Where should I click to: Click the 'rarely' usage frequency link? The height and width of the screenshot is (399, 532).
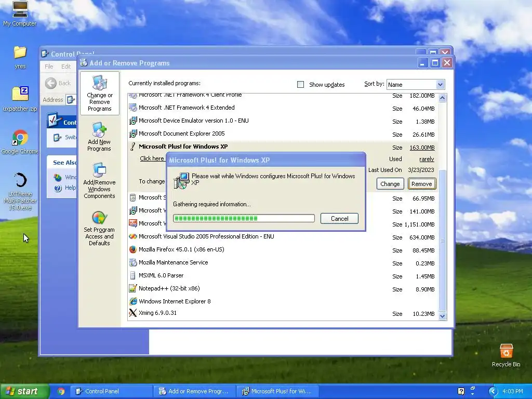tap(427, 159)
